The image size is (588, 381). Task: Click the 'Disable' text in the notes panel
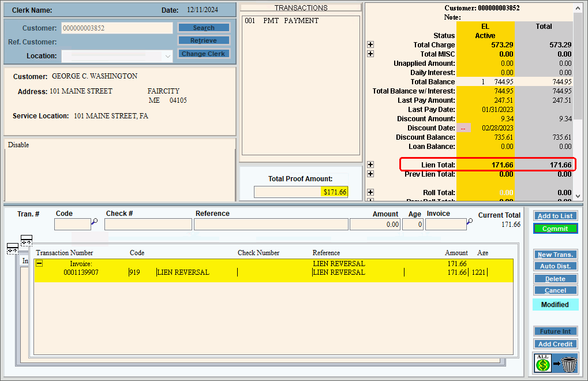[18, 145]
